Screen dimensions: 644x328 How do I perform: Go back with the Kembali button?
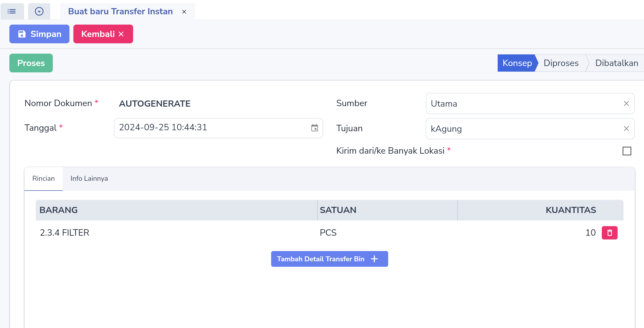[x=103, y=34]
